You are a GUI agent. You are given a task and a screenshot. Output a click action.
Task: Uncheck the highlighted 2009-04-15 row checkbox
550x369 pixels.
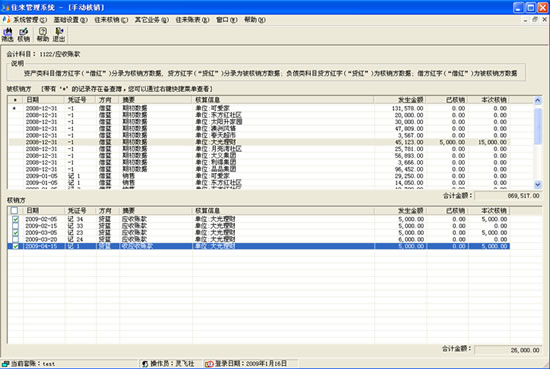click(15, 246)
